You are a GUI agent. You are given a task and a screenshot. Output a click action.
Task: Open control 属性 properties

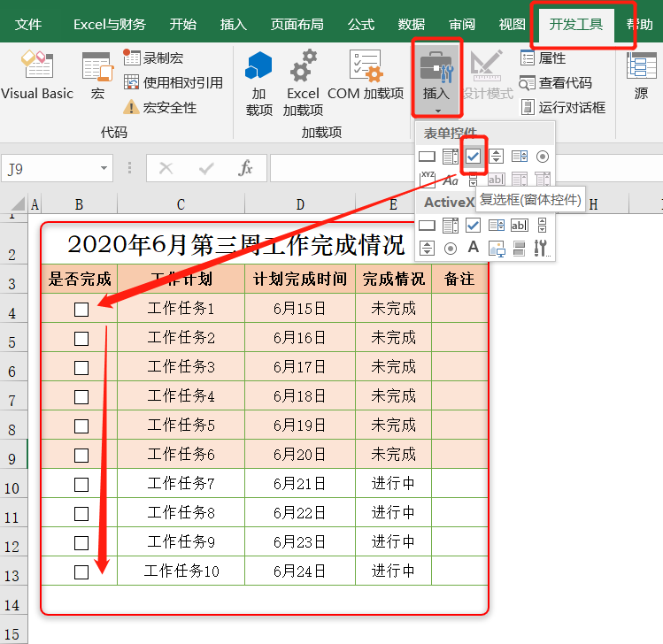pos(544,57)
